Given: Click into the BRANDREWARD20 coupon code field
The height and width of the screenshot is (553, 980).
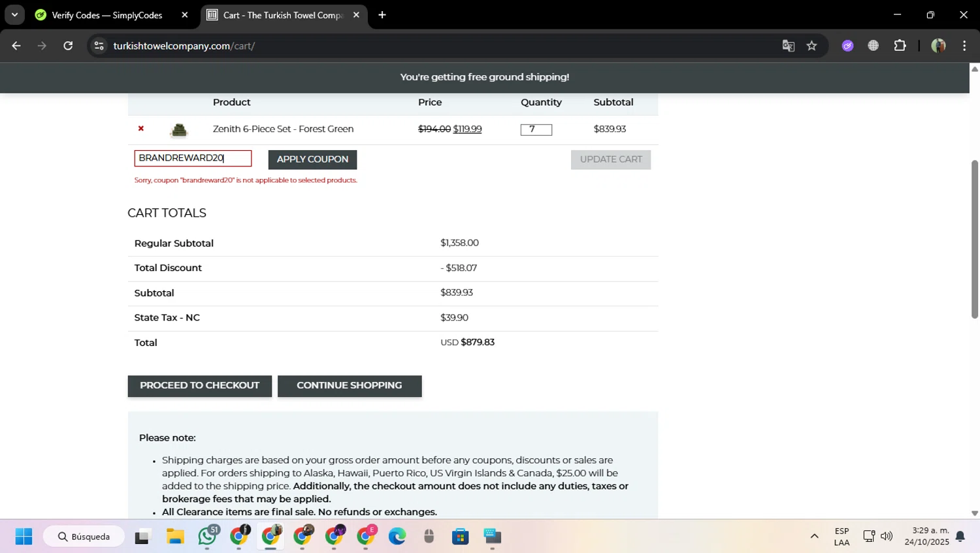Looking at the screenshot, I should pos(193,158).
